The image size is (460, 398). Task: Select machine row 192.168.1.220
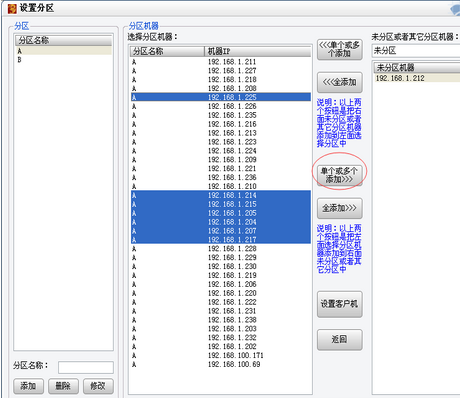[x=221, y=293]
